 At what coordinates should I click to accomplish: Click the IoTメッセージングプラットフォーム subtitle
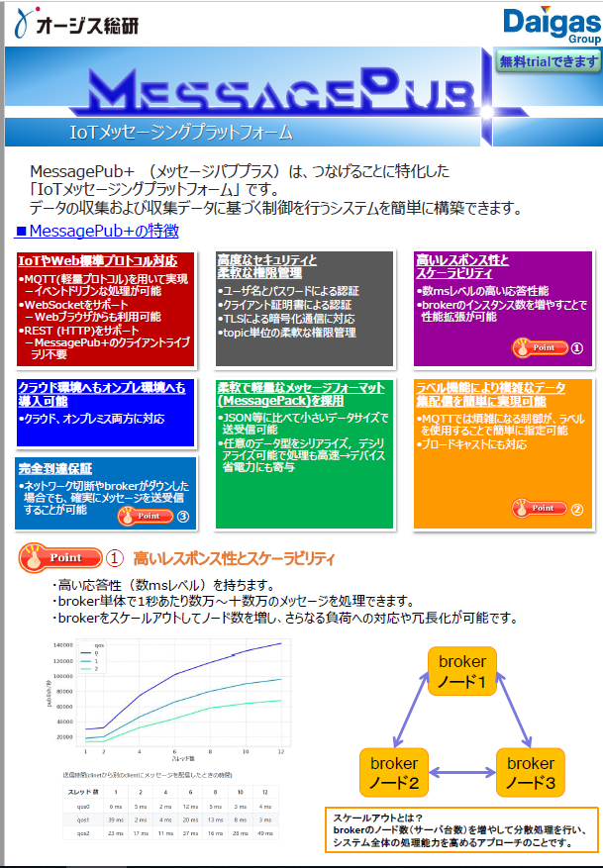pos(181,133)
